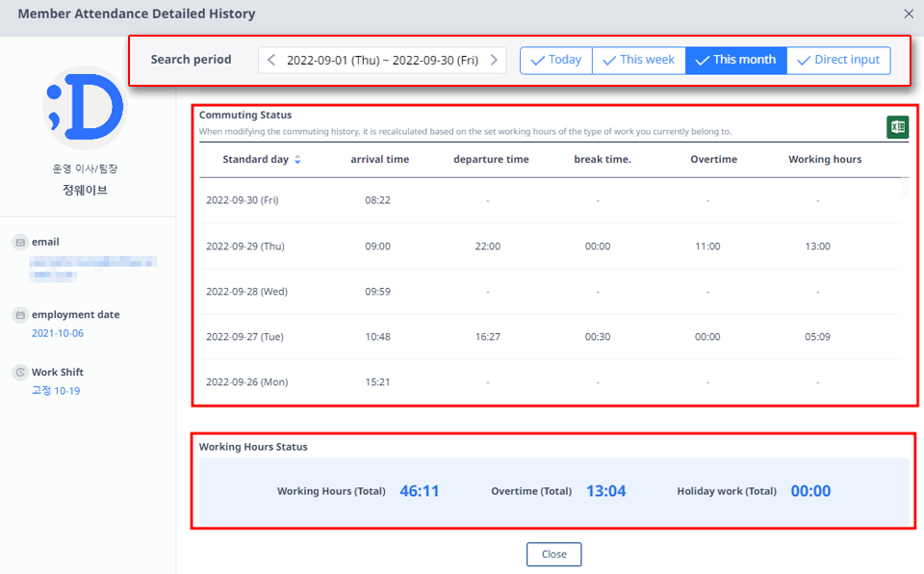Screen dimensions: 924x574
Task: Open employment date 2021-10-06 link
Action: click(x=58, y=333)
